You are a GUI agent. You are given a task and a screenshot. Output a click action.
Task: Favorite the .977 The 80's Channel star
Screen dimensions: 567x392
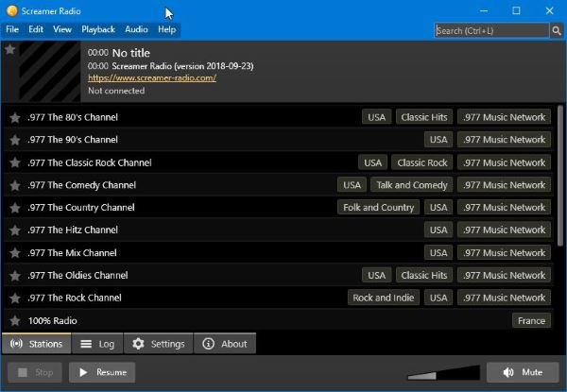[15, 117]
